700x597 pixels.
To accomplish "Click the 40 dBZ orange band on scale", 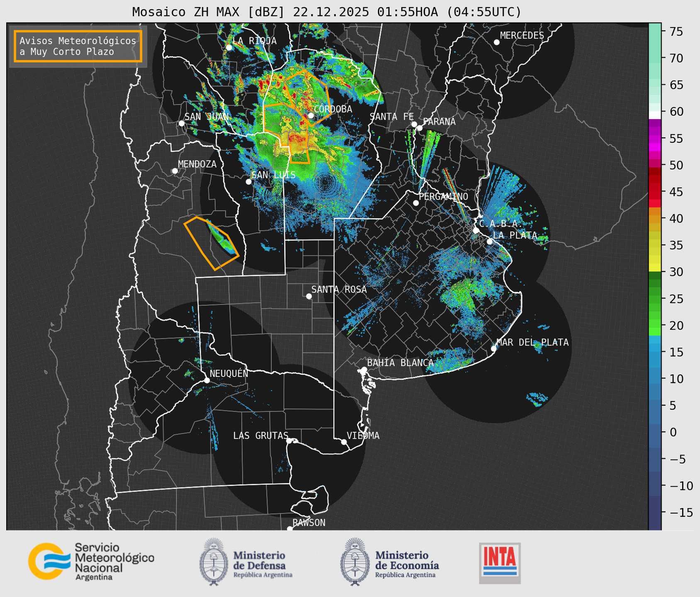I will (x=655, y=218).
